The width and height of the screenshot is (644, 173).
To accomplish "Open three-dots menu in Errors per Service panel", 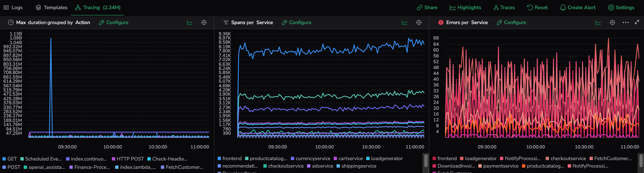I will 625,22.
